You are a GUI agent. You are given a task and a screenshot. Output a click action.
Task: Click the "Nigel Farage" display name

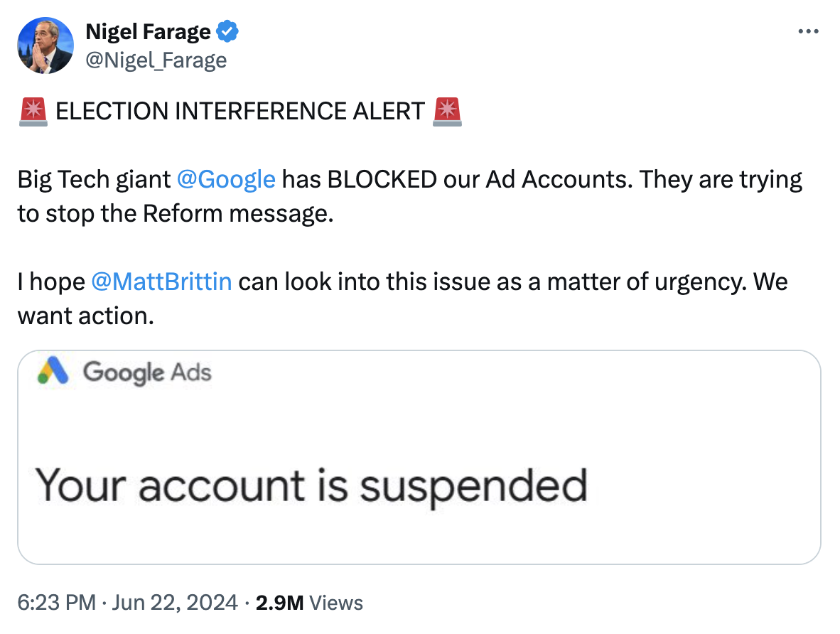pyautogui.click(x=148, y=32)
